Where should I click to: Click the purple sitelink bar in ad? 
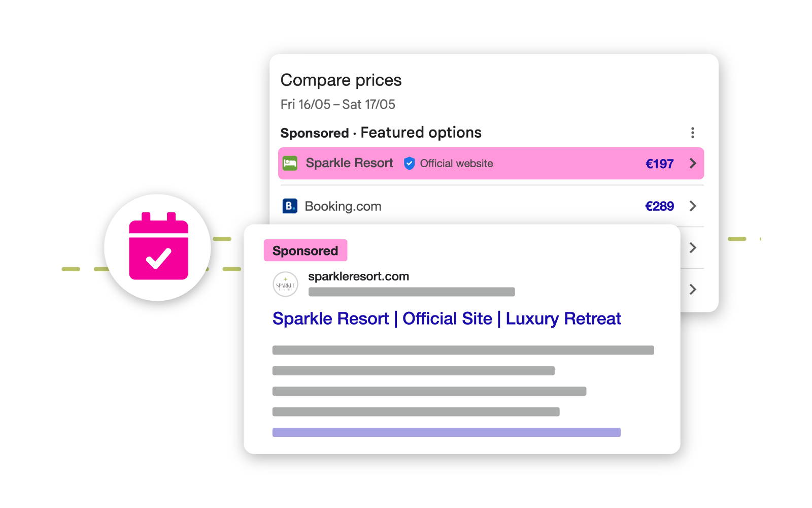446,432
